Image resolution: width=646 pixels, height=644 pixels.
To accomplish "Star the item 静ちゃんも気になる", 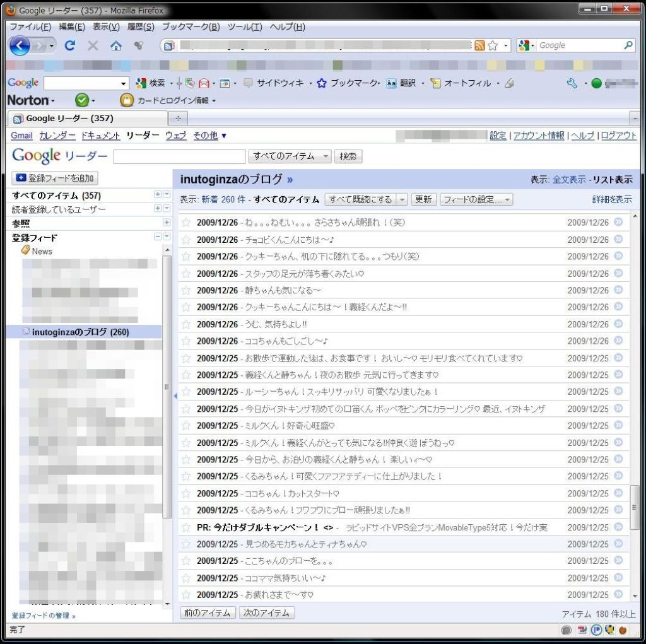I will click(x=186, y=290).
